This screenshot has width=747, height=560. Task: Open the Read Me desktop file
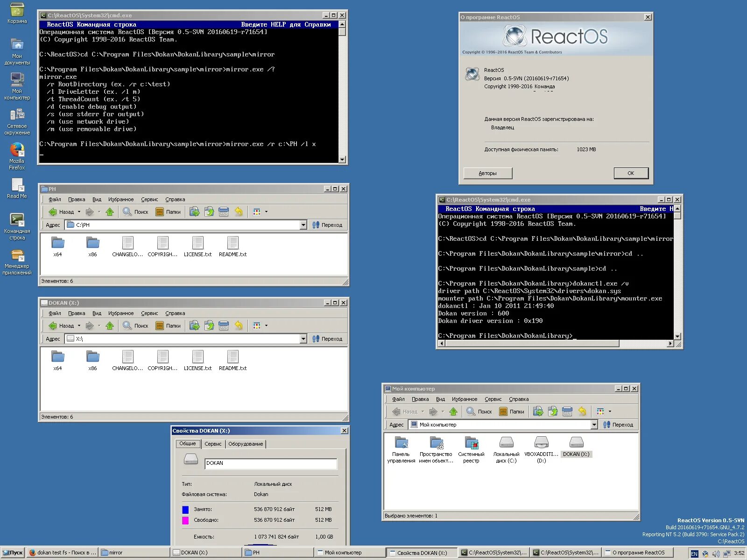click(17, 188)
